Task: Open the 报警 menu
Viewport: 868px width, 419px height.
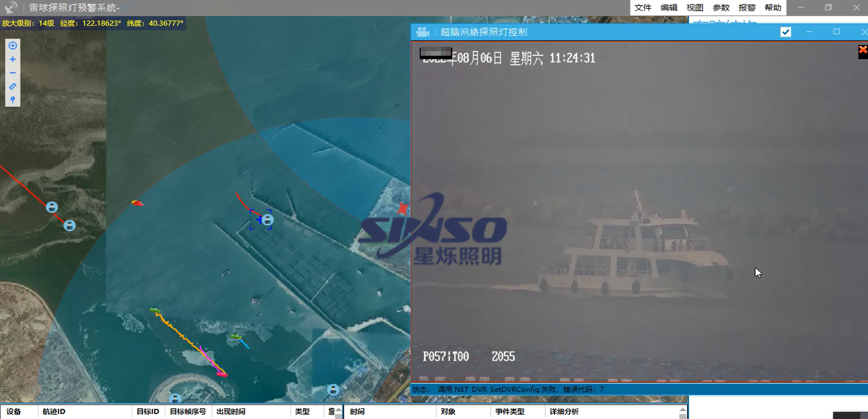Action: click(x=747, y=8)
